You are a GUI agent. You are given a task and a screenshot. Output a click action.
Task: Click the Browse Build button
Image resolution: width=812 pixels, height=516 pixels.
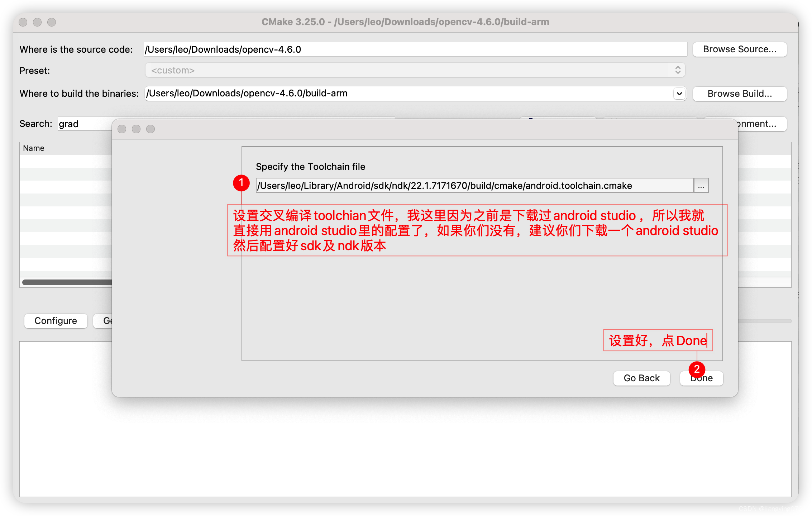click(x=740, y=94)
